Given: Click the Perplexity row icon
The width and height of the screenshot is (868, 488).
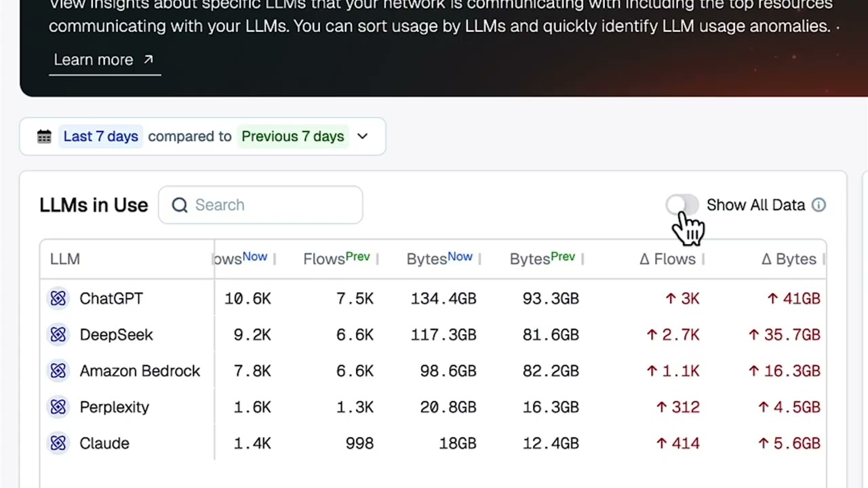Looking at the screenshot, I should [58, 407].
